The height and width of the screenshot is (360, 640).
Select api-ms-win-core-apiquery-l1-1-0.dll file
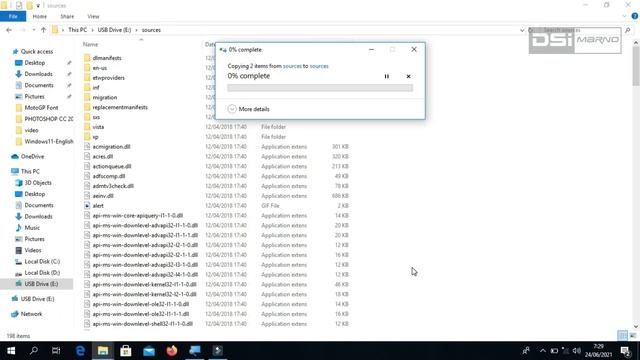coord(138,216)
